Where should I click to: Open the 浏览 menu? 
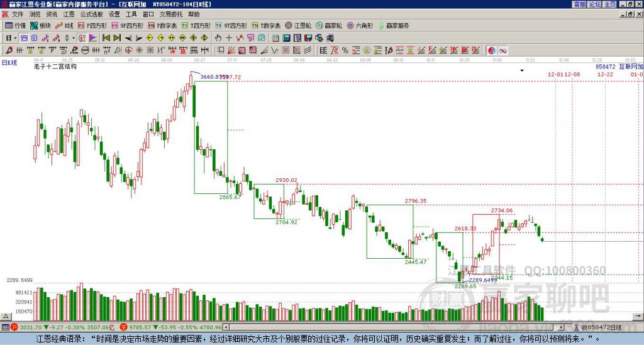pyautogui.click(x=35, y=14)
